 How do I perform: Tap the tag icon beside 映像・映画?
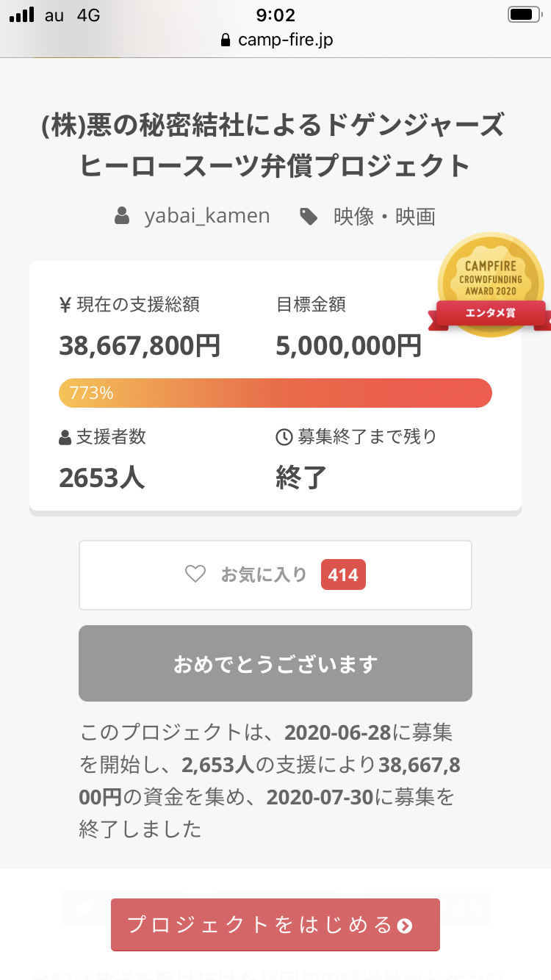309,216
